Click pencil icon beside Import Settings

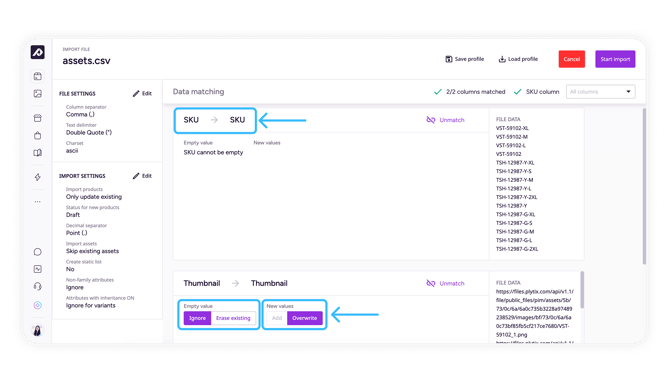coord(136,176)
